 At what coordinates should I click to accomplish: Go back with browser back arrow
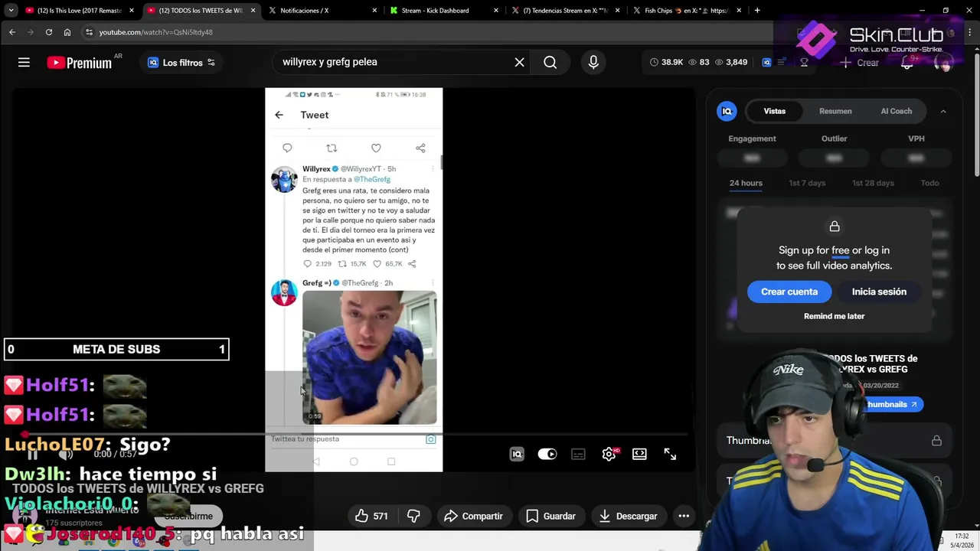12,32
